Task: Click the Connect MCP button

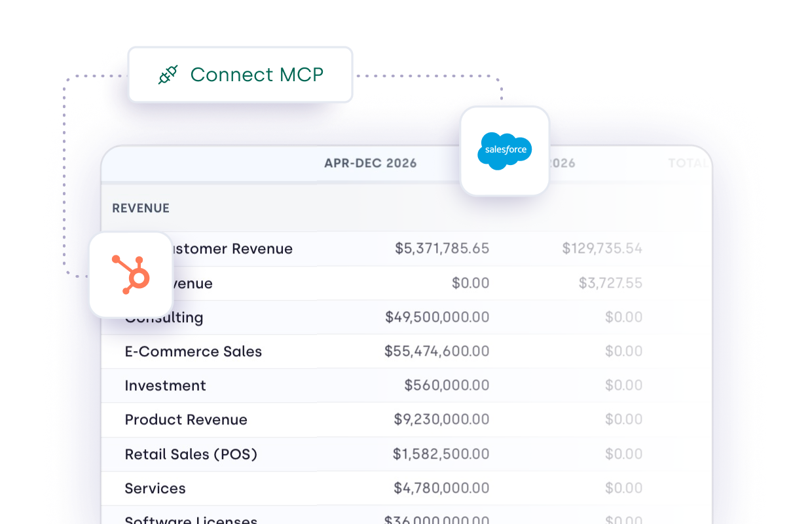Action: (x=240, y=75)
